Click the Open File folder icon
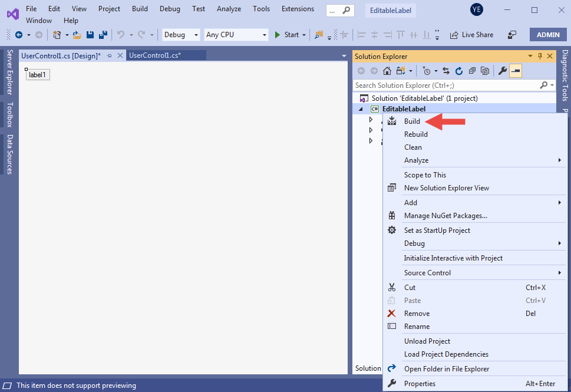 point(77,35)
